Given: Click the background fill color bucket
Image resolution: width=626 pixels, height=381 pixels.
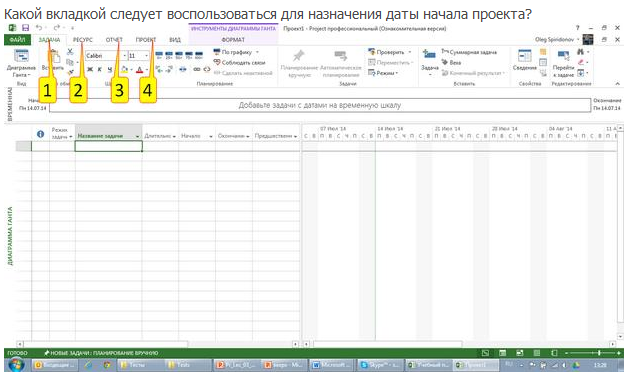Looking at the screenshot, I should click(124, 69).
